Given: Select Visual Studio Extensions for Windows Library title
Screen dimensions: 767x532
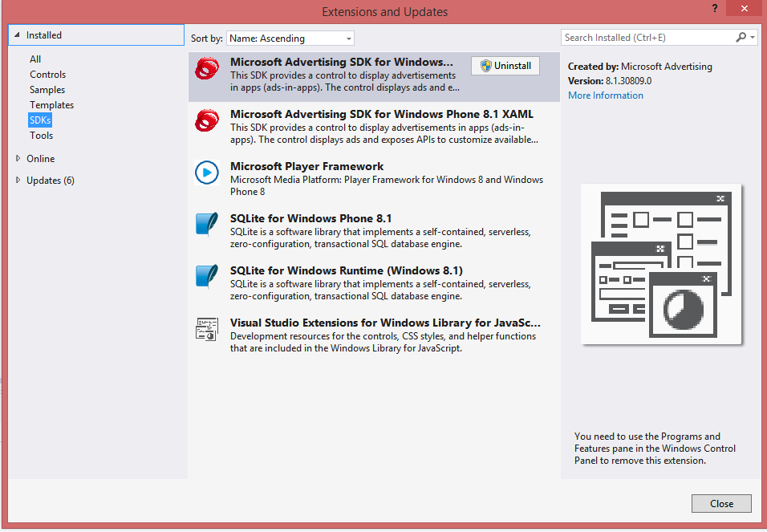Looking at the screenshot, I should [385, 323].
